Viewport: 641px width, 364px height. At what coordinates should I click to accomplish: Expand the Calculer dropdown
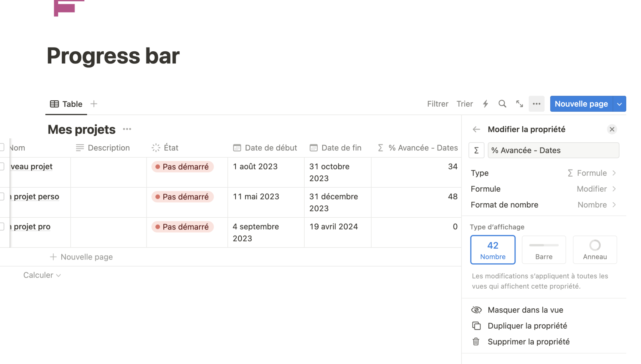(42, 275)
